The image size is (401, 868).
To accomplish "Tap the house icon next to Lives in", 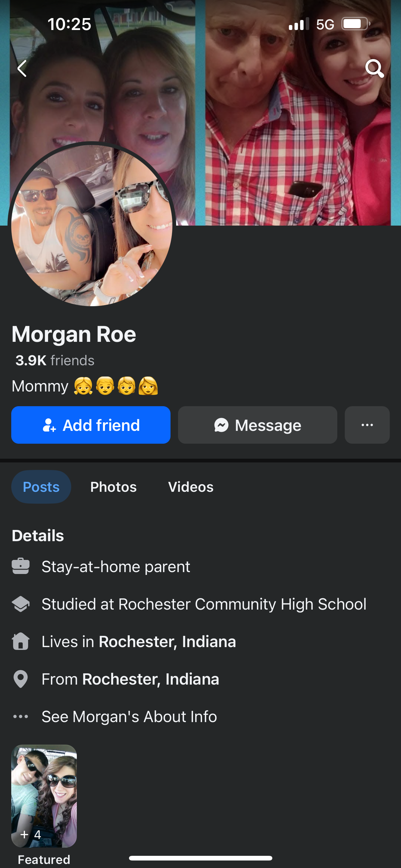I will [21, 641].
